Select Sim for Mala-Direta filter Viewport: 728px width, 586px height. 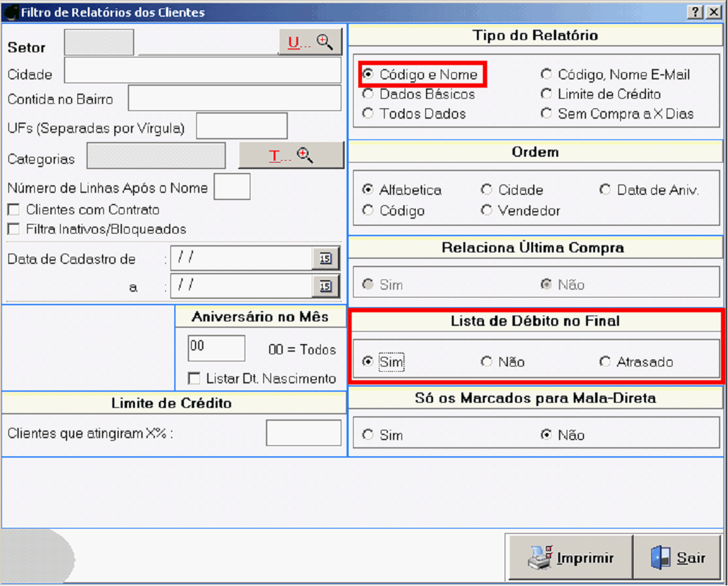tap(368, 435)
